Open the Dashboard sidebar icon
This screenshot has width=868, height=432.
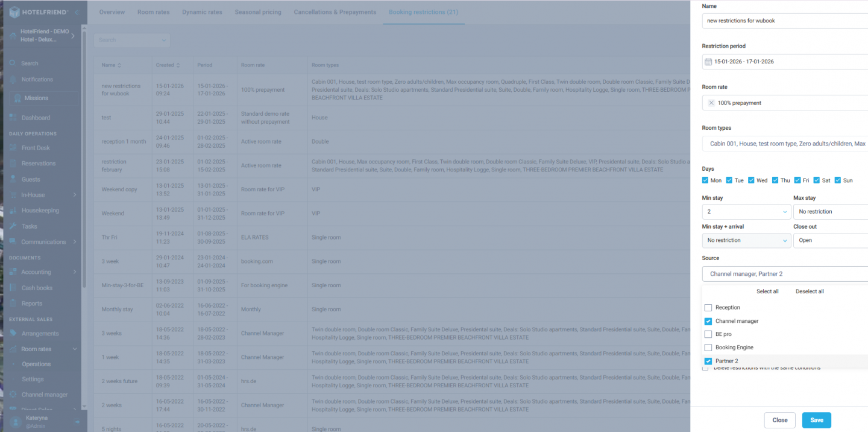(x=14, y=118)
